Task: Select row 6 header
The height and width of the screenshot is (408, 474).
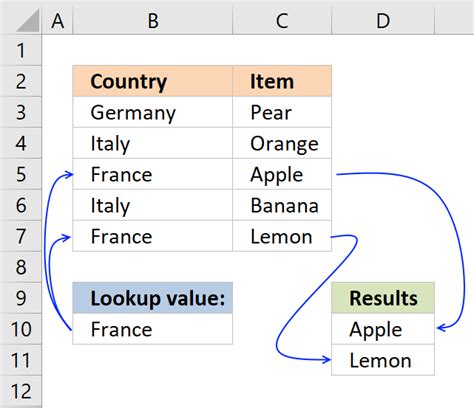Action: click(21, 205)
